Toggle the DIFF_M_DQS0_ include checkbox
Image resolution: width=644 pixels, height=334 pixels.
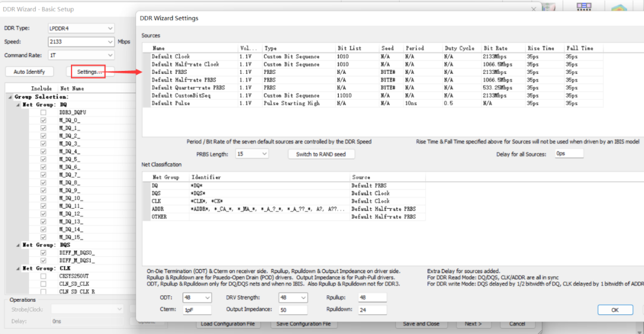[43, 253]
